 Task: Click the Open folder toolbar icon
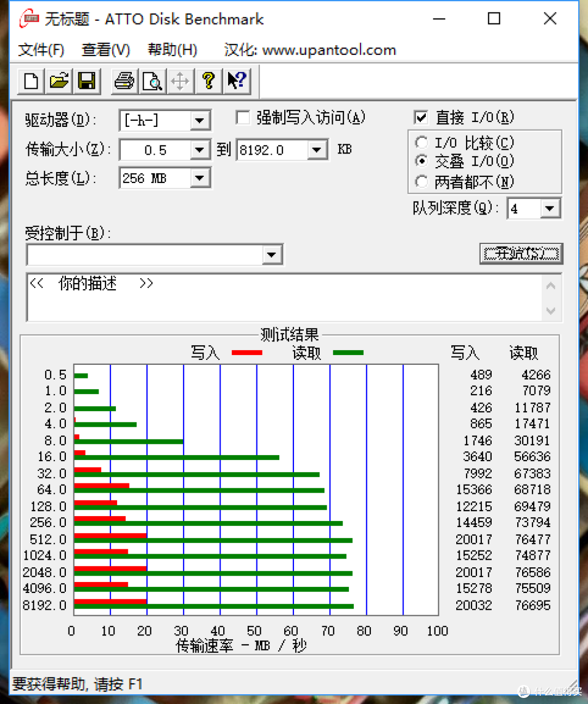[x=59, y=81]
